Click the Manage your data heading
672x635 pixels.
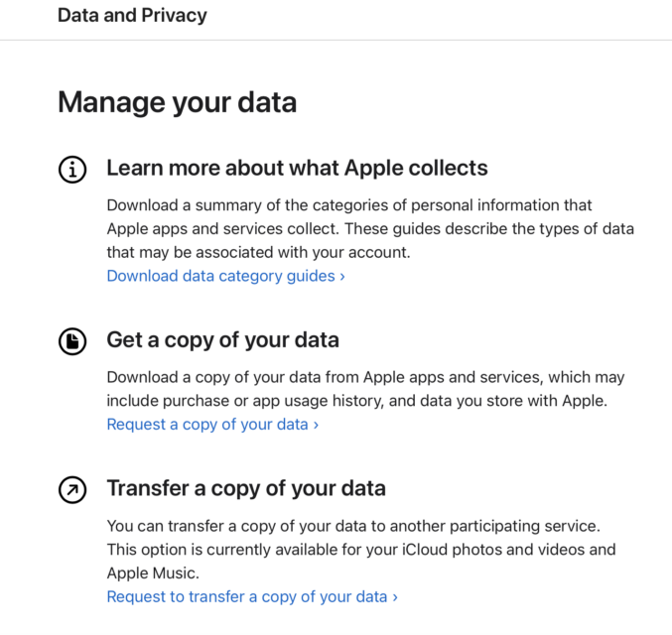pyautogui.click(x=177, y=102)
